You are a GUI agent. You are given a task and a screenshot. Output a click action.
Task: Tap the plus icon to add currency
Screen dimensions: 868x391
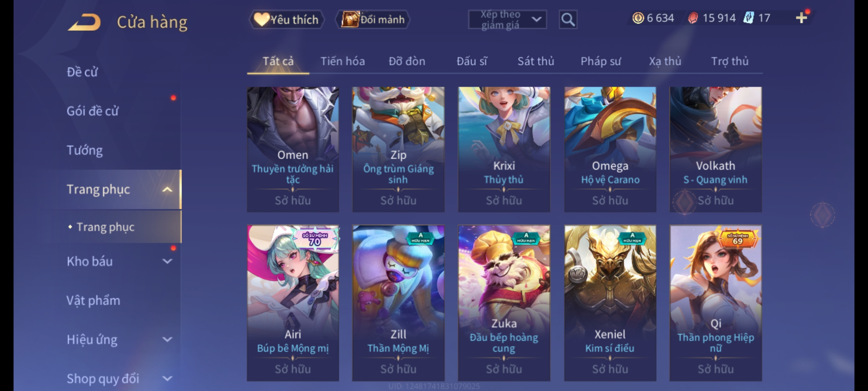(x=801, y=18)
